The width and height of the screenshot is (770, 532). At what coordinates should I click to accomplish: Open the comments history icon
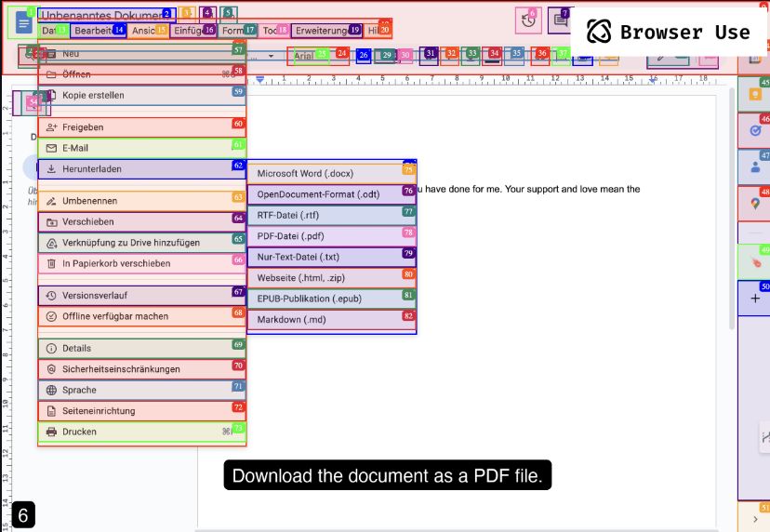[x=561, y=20]
